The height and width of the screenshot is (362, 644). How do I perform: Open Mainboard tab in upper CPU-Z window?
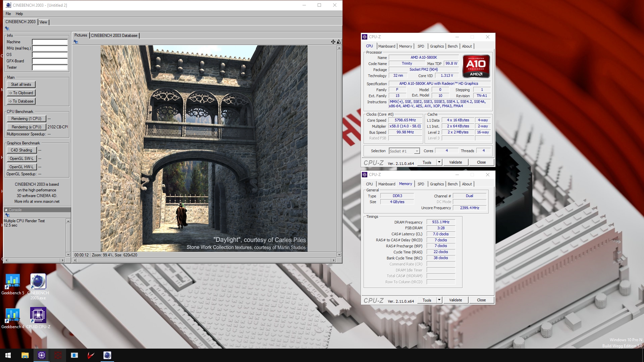[387, 46]
